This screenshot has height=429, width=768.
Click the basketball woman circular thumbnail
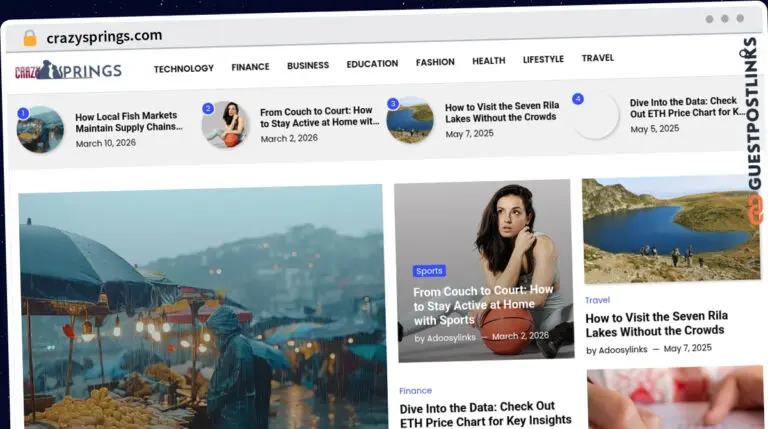click(x=226, y=125)
